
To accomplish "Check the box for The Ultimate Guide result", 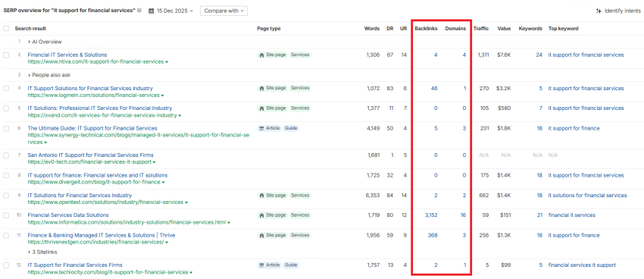I will point(6,129).
